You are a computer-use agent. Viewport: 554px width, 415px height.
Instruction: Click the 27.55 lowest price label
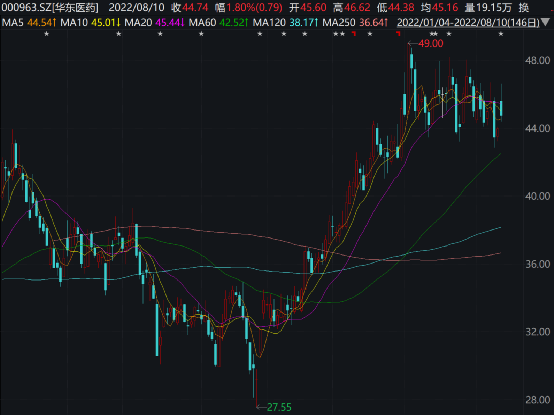pos(279,407)
